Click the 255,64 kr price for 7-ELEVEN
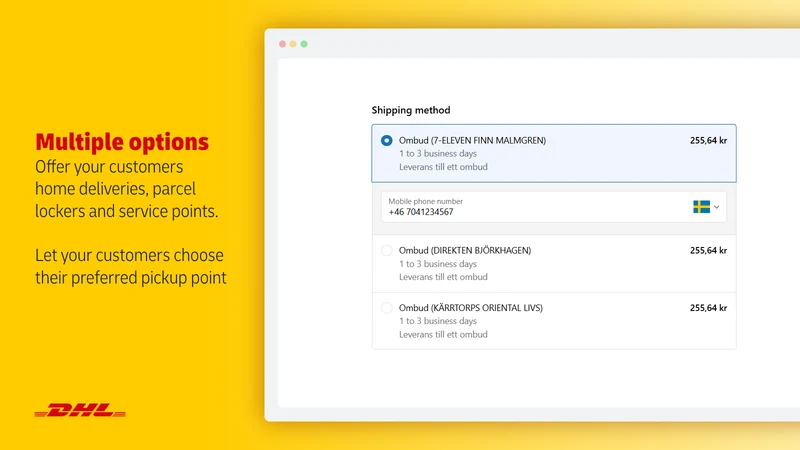This screenshot has width=800, height=450. tap(708, 140)
